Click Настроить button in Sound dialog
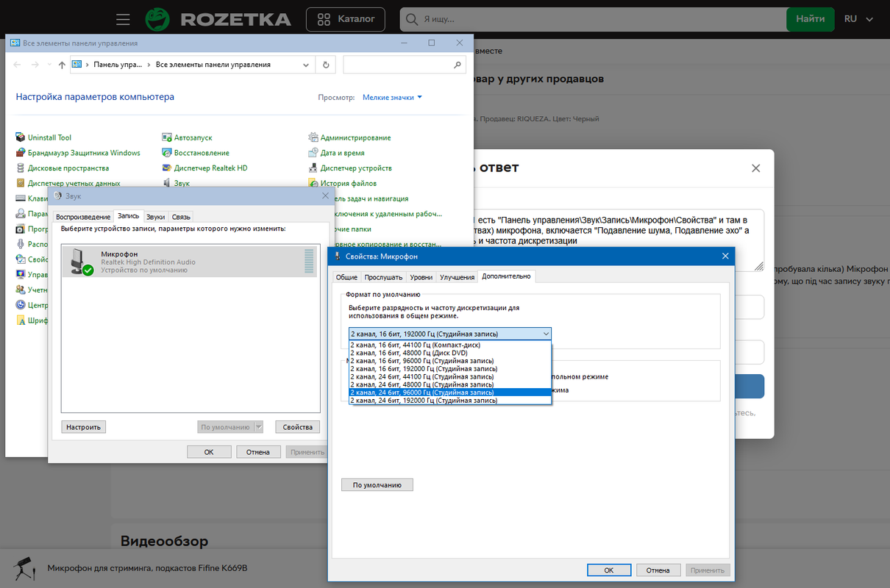This screenshot has height=588, width=890. coord(84,427)
